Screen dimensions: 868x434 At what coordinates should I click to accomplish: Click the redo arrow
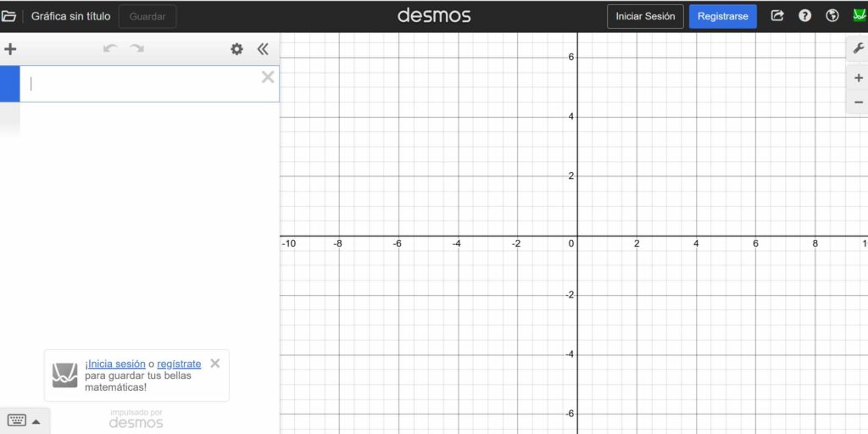[x=136, y=49]
